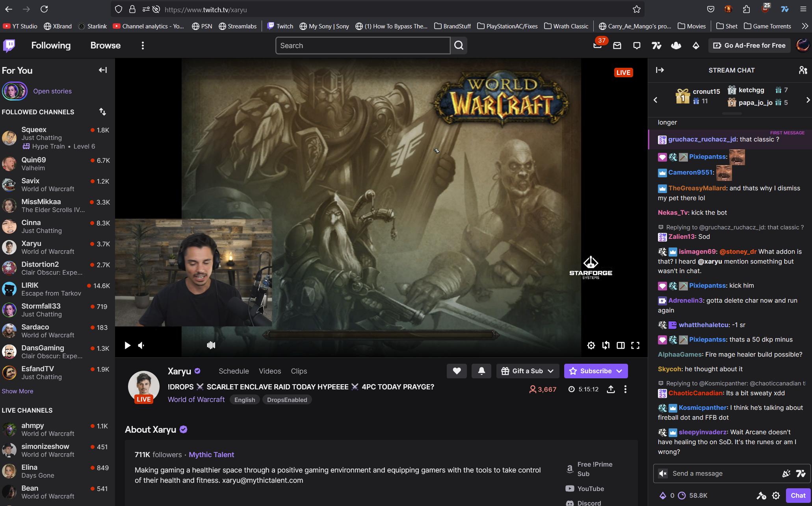The width and height of the screenshot is (812, 506).
Task: Open LIRIK's channel in sidebar
Action: click(x=57, y=289)
